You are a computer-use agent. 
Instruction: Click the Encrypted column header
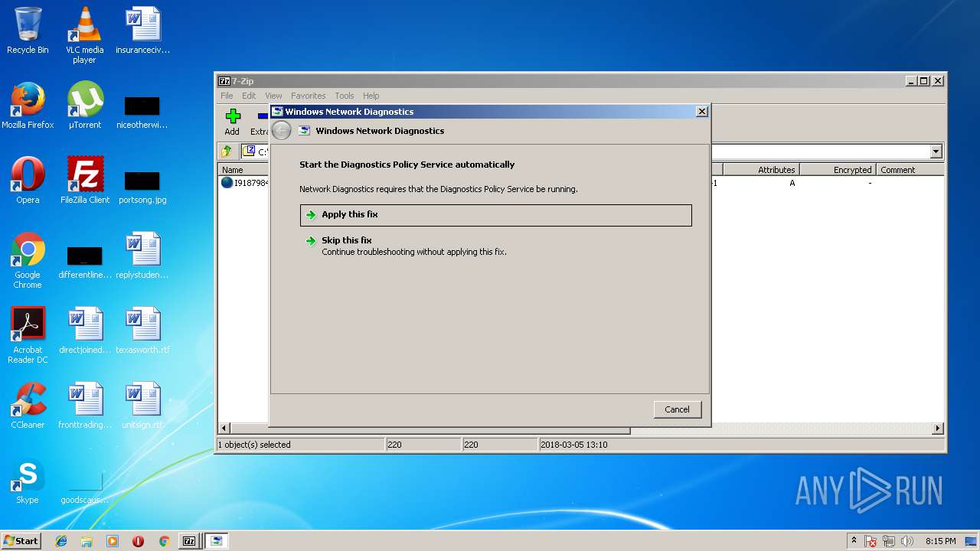pos(838,170)
